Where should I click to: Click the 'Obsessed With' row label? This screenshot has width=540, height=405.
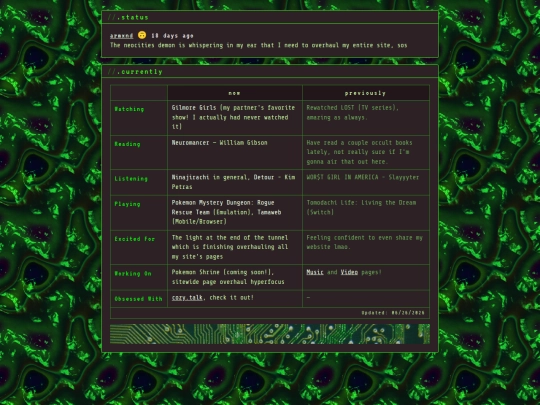click(x=138, y=299)
